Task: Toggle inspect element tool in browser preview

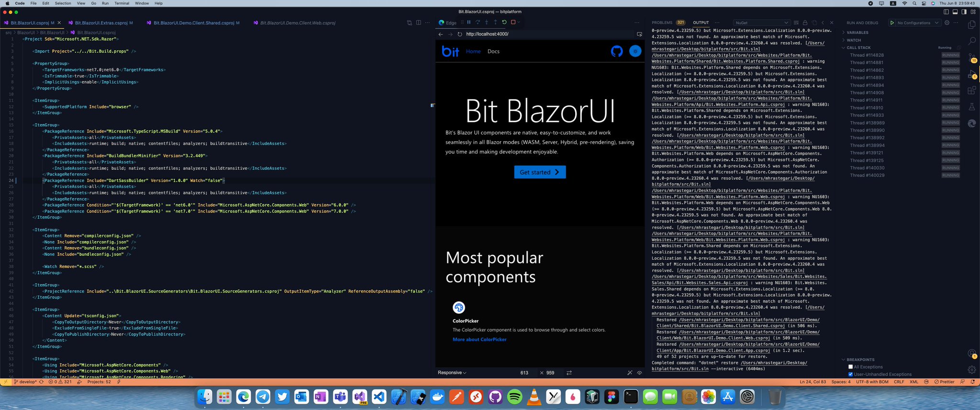Action: pos(639,34)
